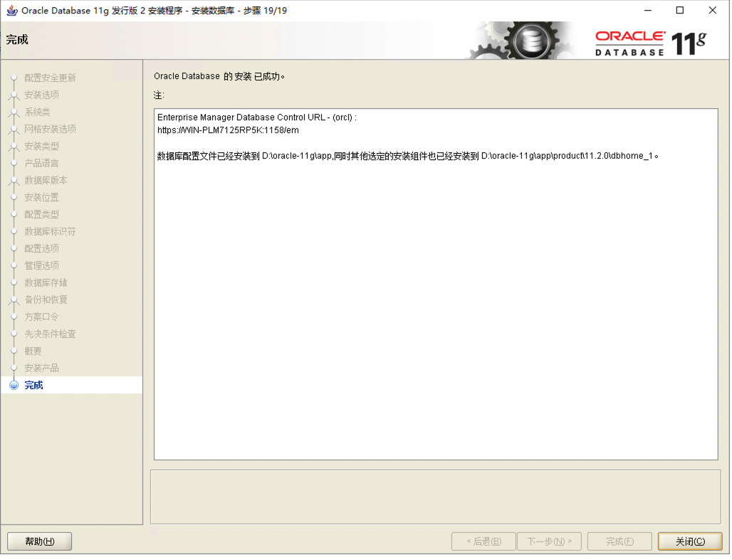This screenshot has height=560, width=732.
Task: Click the disabled 下一步(N) button
Action: (549, 541)
